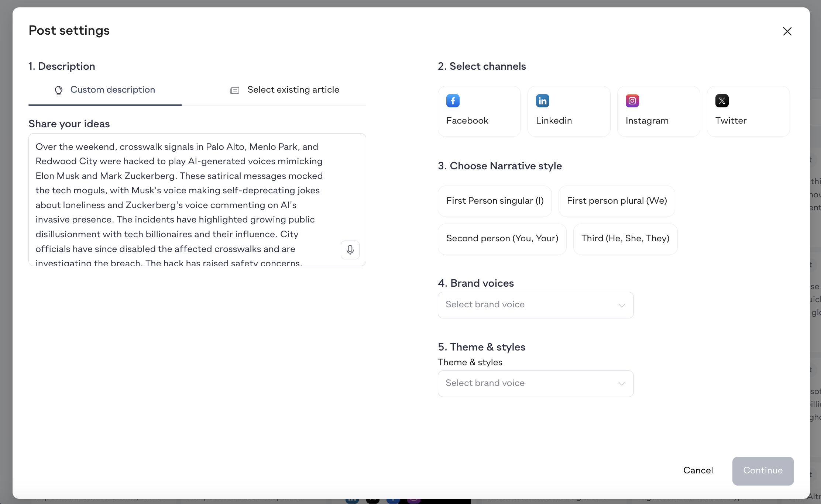Image resolution: width=821 pixels, height=504 pixels.
Task: Choose First Person singular (I) style
Action: coord(495,201)
